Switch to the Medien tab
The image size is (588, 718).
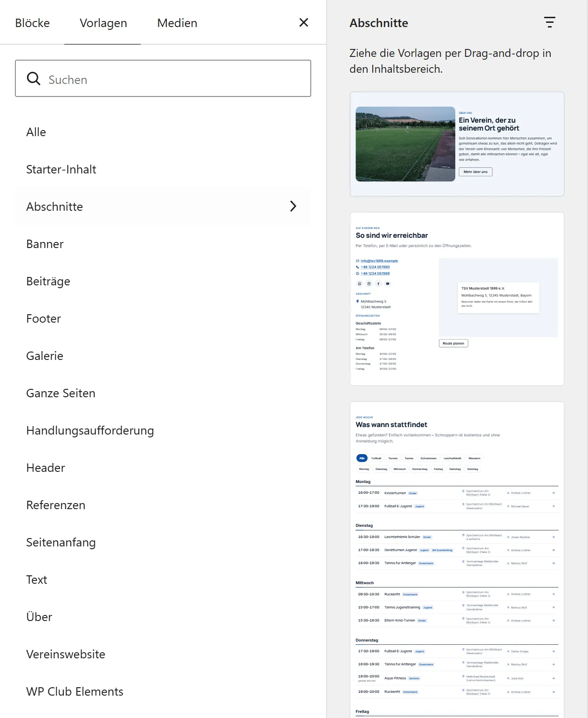pyautogui.click(x=177, y=23)
